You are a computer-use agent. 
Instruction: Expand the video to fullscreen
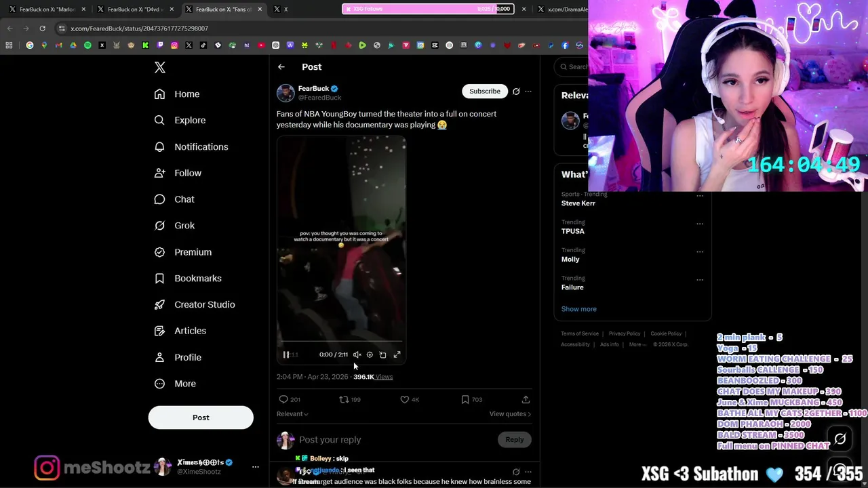pyautogui.click(x=397, y=354)
